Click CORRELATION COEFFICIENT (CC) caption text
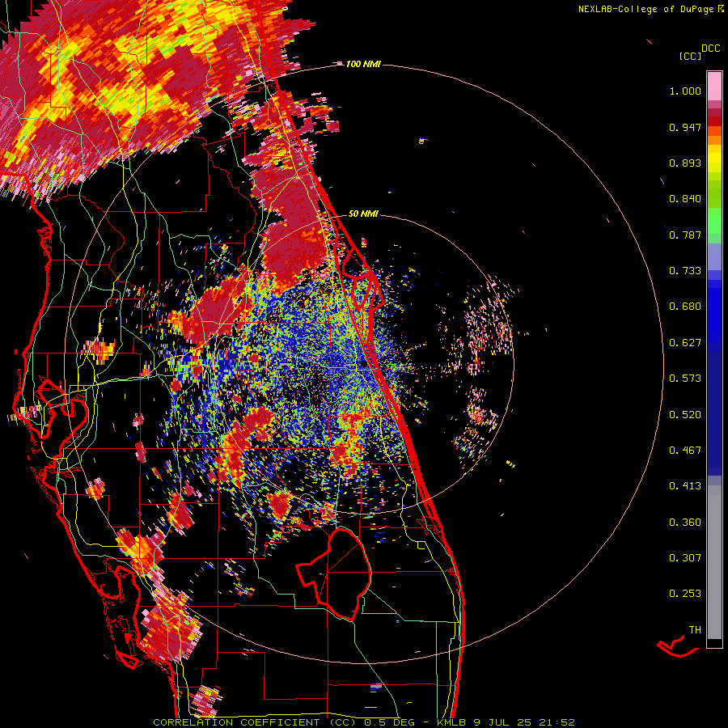Image resolution: width=728 pixels, height=728 pixels. pos(255,722)
